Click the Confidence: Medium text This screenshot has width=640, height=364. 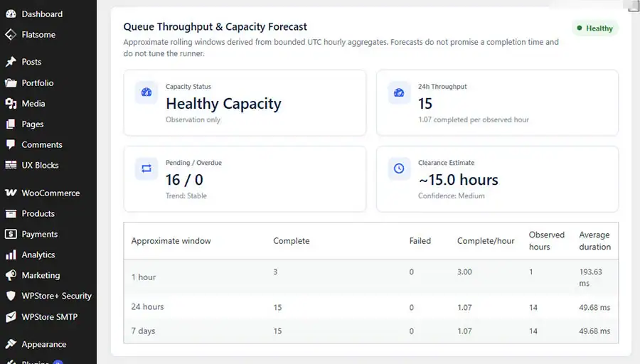click(x=452, y=196)
